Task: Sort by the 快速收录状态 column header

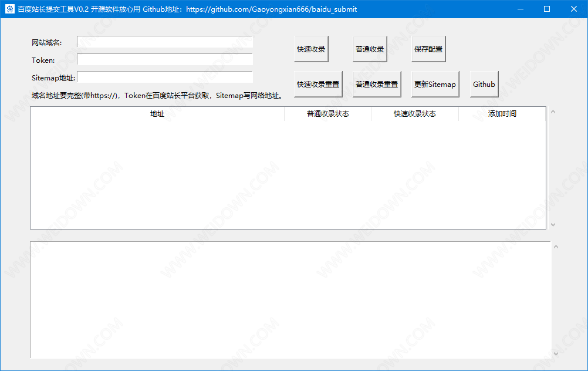Action: 415,114
